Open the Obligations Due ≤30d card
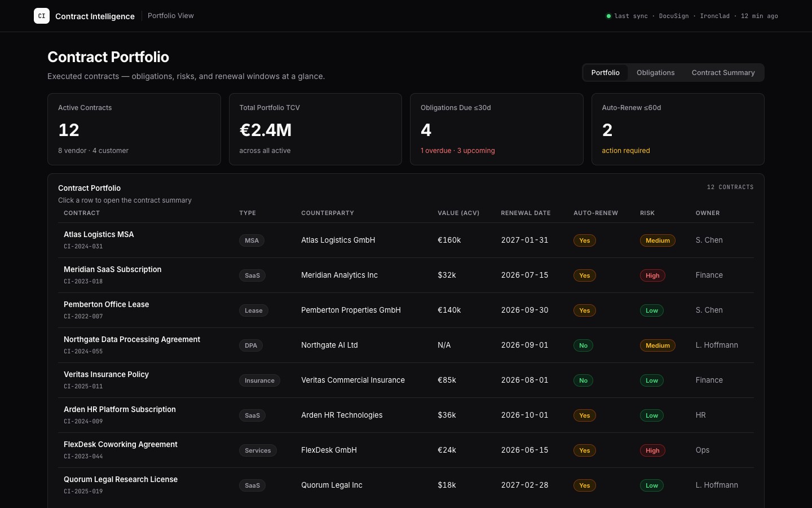The width and height of the screenshot is (812, 508). [x=497, y=129]
